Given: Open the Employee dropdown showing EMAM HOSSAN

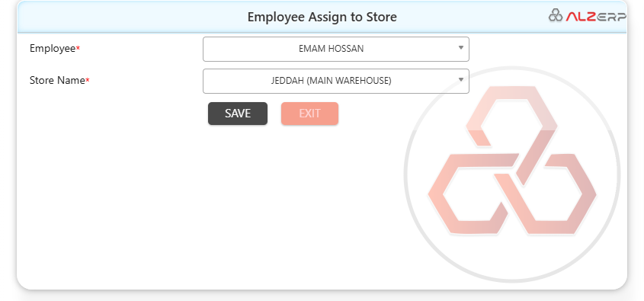Looking at the screenshot, I should tap(335, 49).
